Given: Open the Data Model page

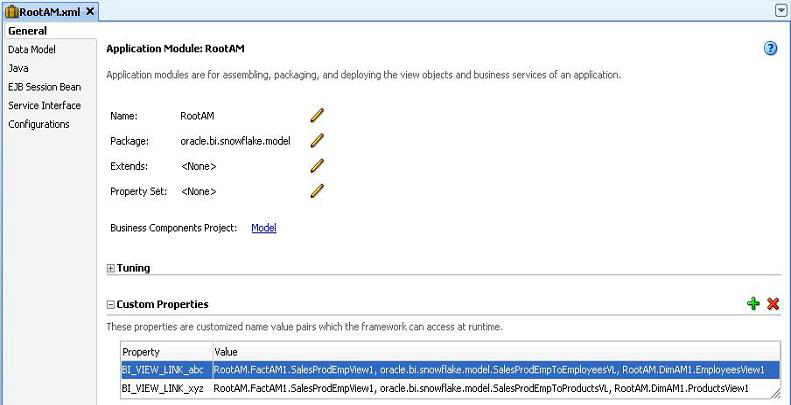Looking at the screenshot, I should pyautogui.click(x=32, y=49).
